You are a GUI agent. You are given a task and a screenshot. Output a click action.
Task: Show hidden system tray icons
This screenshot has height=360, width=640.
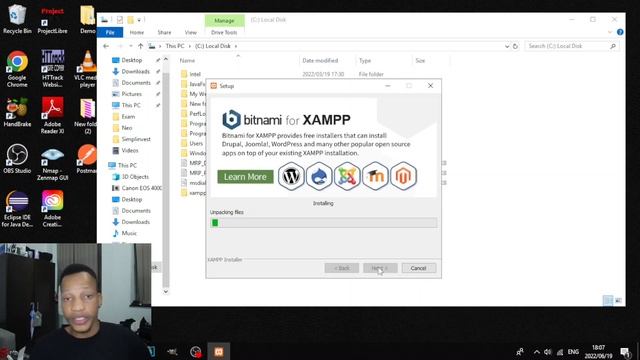[536, 352]
